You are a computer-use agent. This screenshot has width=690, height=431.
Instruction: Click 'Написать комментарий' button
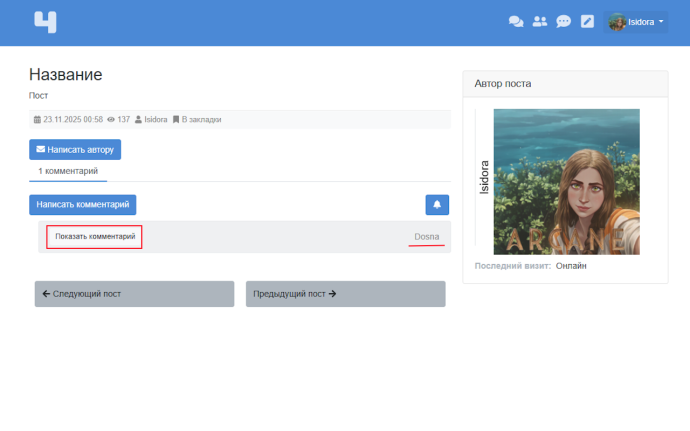click(x=82, y=204)
